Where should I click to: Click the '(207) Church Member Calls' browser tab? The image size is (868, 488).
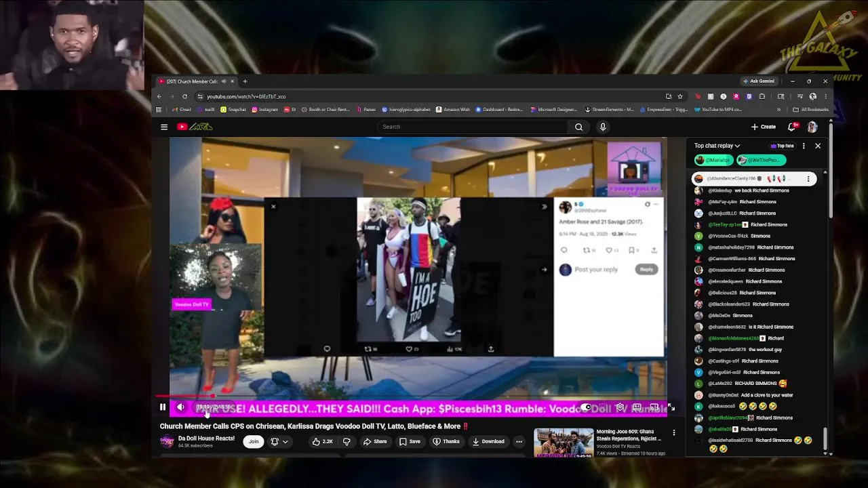click(x=193, y=81)
